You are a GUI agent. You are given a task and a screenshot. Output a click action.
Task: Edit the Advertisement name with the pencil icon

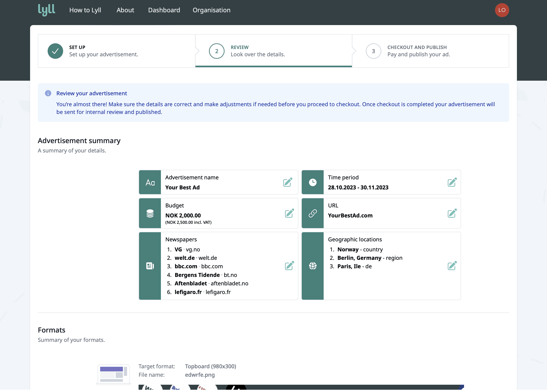click(x=287, y=182)
